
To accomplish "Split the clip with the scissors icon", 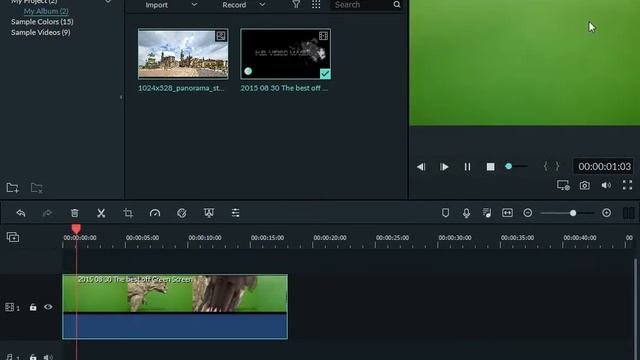I will [x=101, y=213].
